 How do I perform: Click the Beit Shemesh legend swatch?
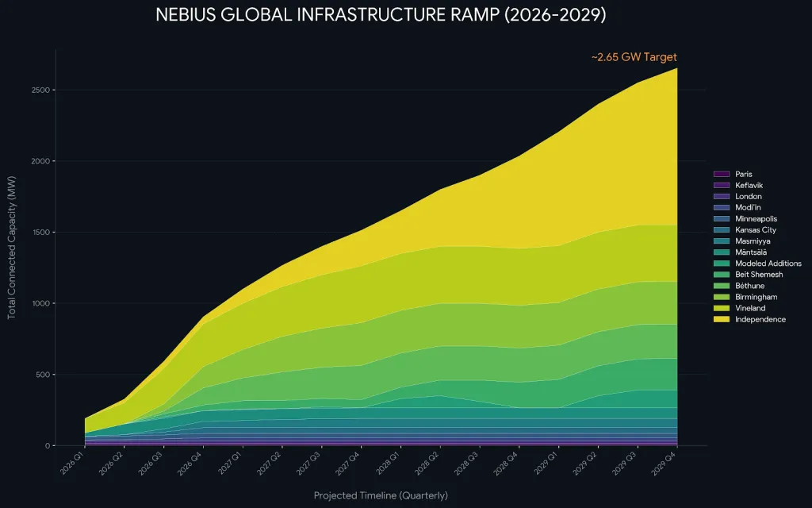tap(722, 275)
